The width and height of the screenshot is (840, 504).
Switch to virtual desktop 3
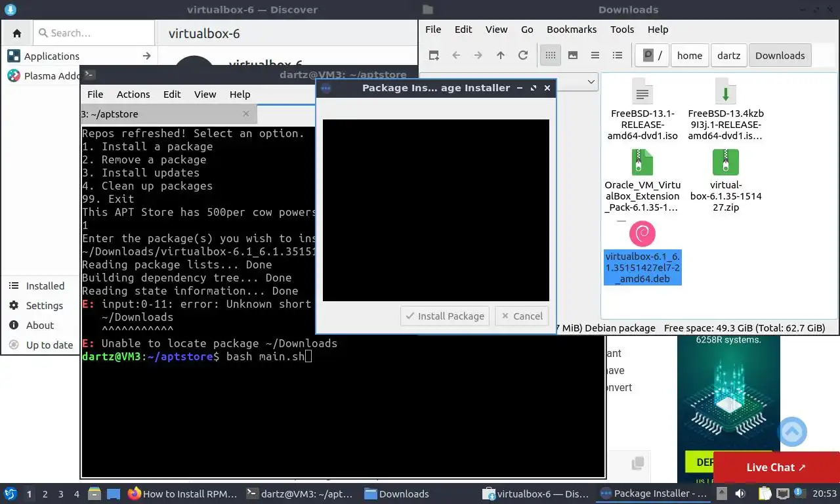(61, 494)
